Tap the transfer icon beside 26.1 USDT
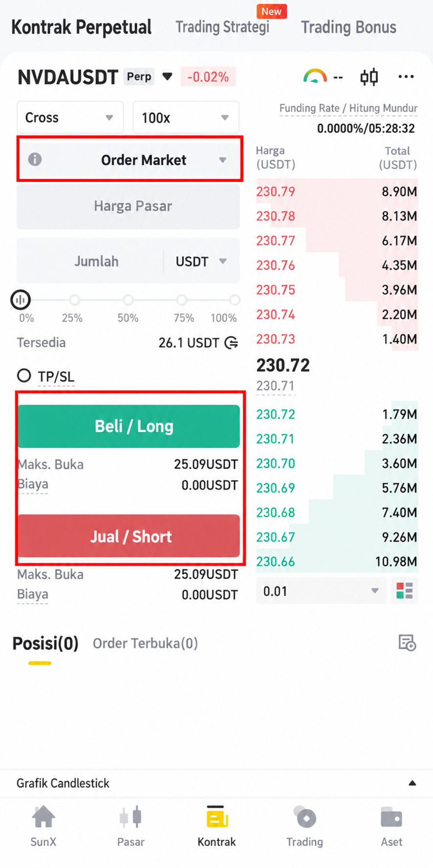This screenshot has width=433, height=868. coord(231,343)
